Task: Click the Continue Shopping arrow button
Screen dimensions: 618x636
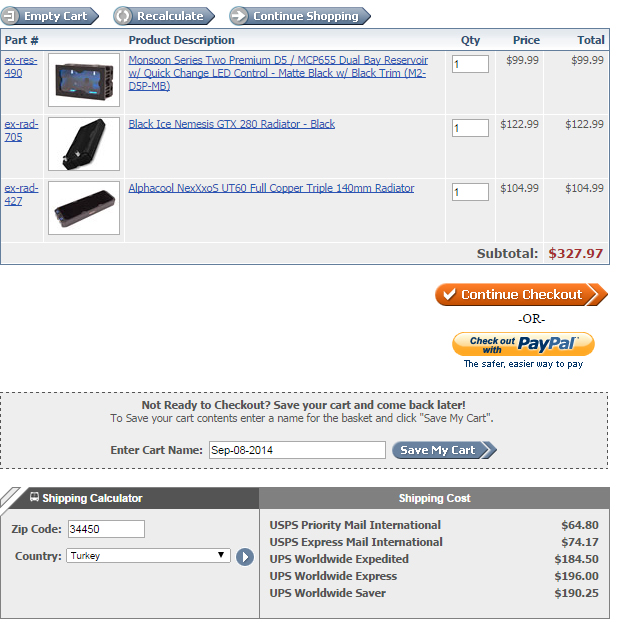Action: pos(300,16)
